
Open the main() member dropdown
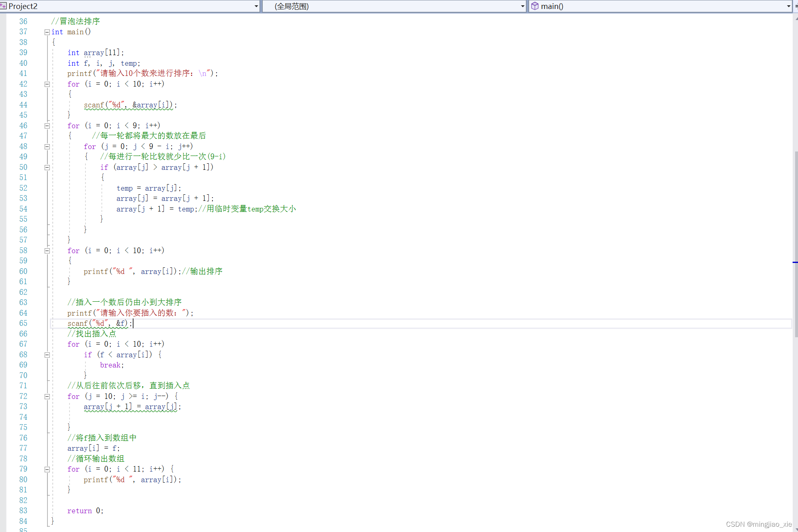tap(789, 6)
